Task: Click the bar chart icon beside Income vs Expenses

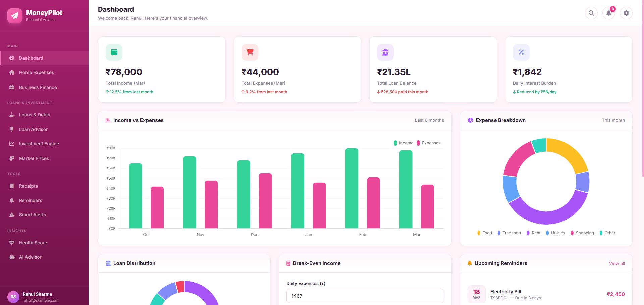Action: point(108,120)
